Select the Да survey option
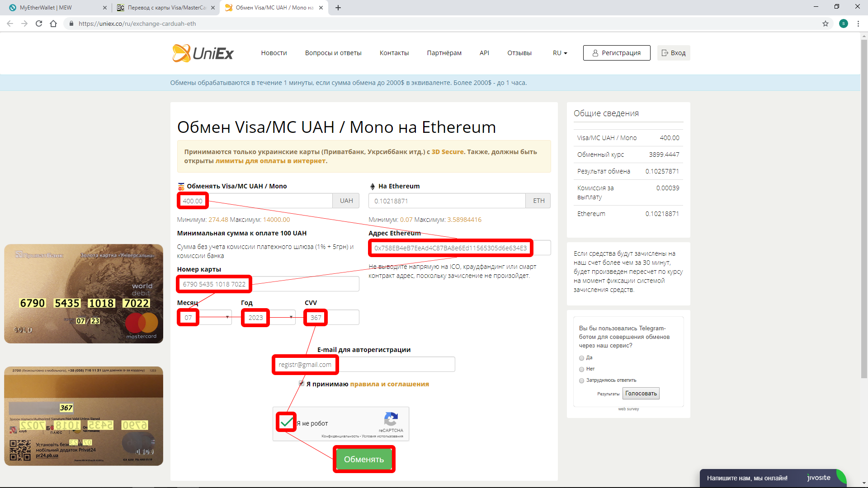868x488 pixels. [x=581, y=358]
